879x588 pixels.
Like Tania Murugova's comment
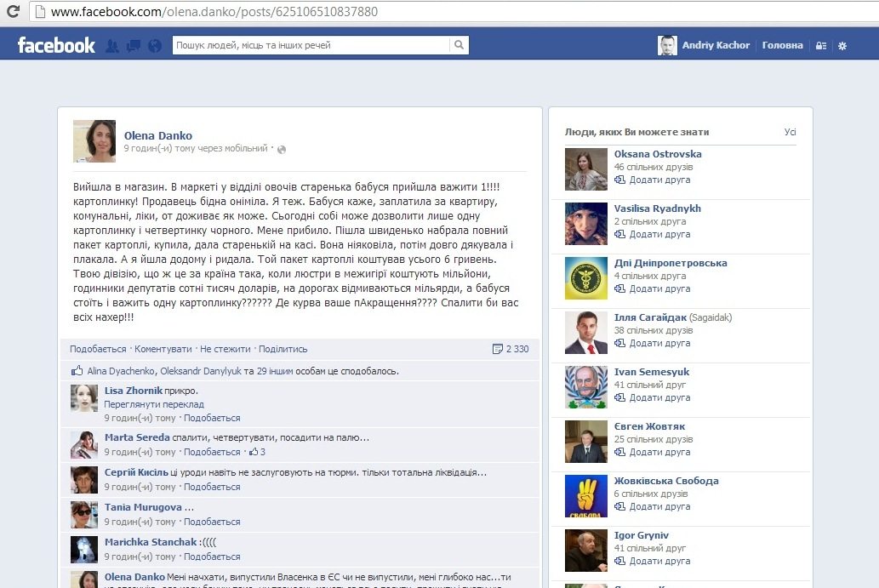pyautogui.click(x=212, y=522)
